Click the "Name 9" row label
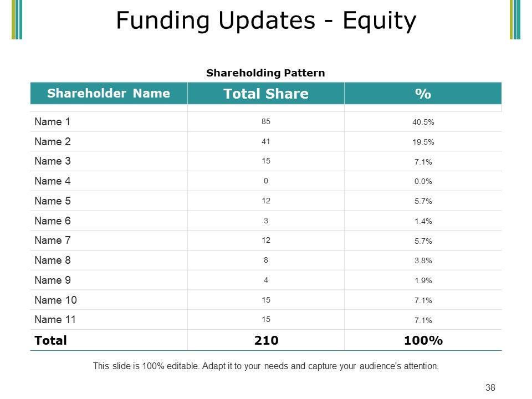This screenshot has height=399, width=532. pos(53,280)
